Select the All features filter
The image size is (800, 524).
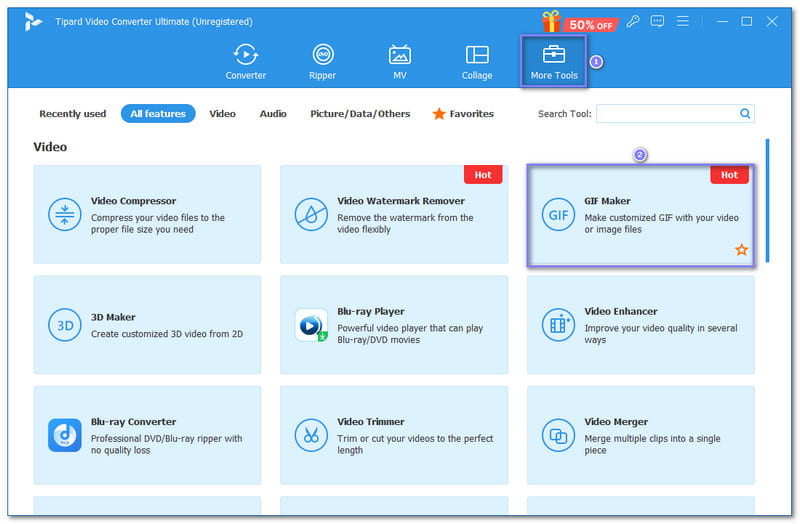click(x=158, y=113)
